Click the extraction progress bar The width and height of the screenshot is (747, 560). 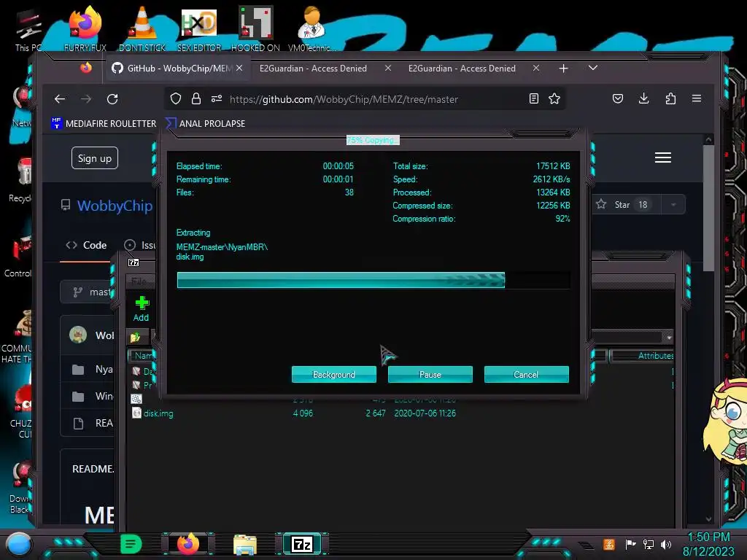373,280
